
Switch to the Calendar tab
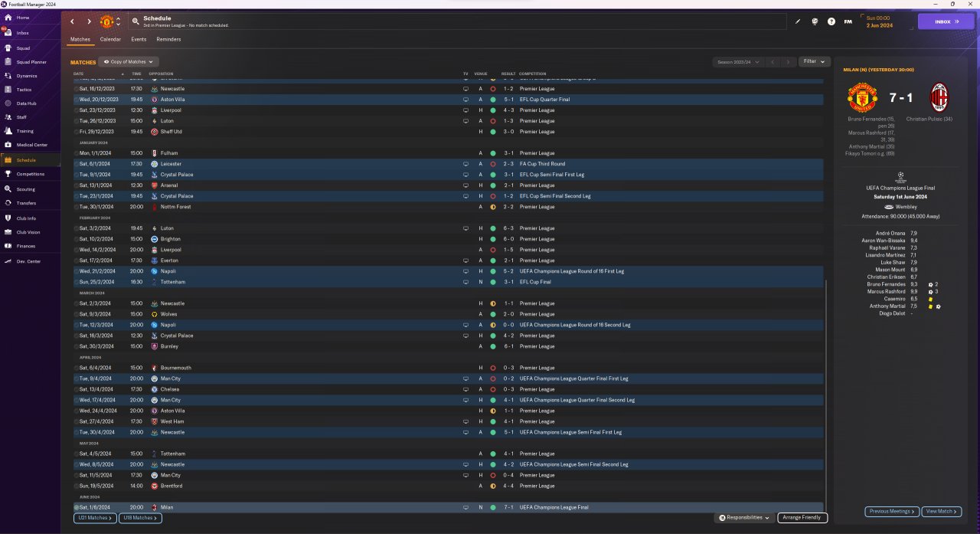click(110, 39)
